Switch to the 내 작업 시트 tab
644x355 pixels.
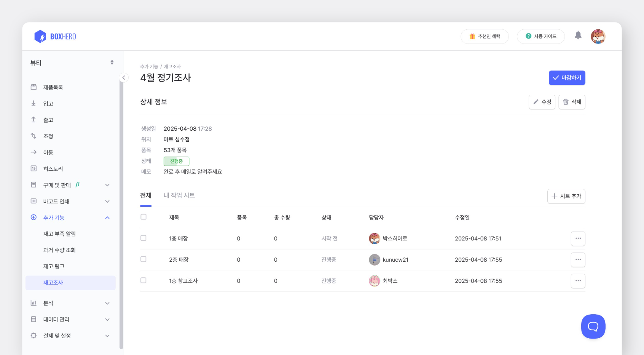click(179, 195)
